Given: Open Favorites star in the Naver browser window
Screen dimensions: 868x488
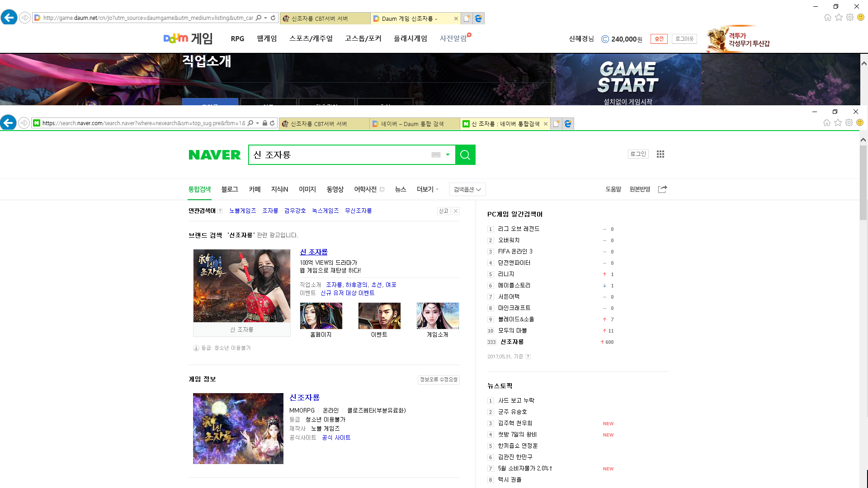Looking at the screenshot, I should 838,122.
